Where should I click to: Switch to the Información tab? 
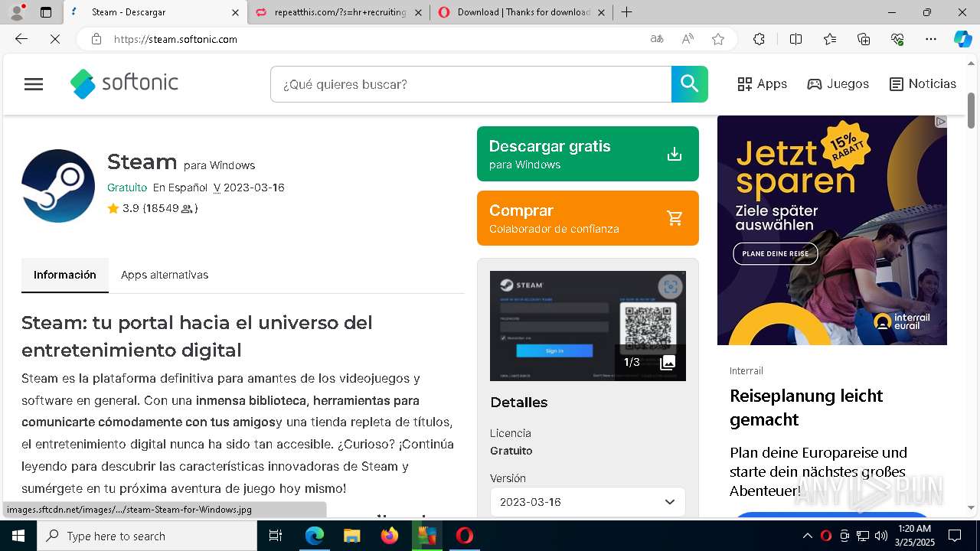[x=65, y=275]
